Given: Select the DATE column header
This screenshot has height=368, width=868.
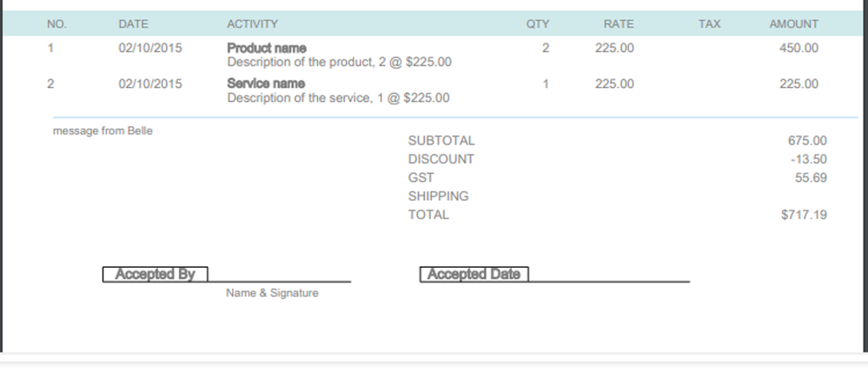Looking at the screenshot, I should pos(133,24).
